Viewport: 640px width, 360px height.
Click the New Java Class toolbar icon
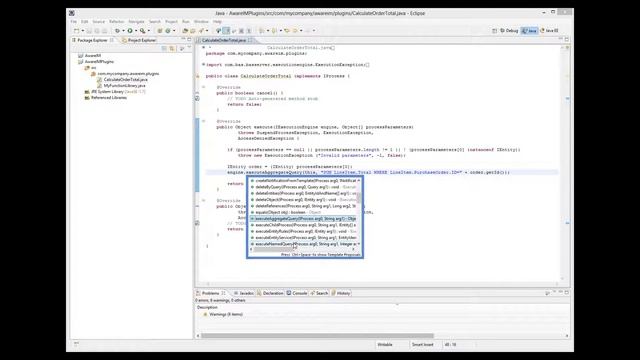(168, 31)
